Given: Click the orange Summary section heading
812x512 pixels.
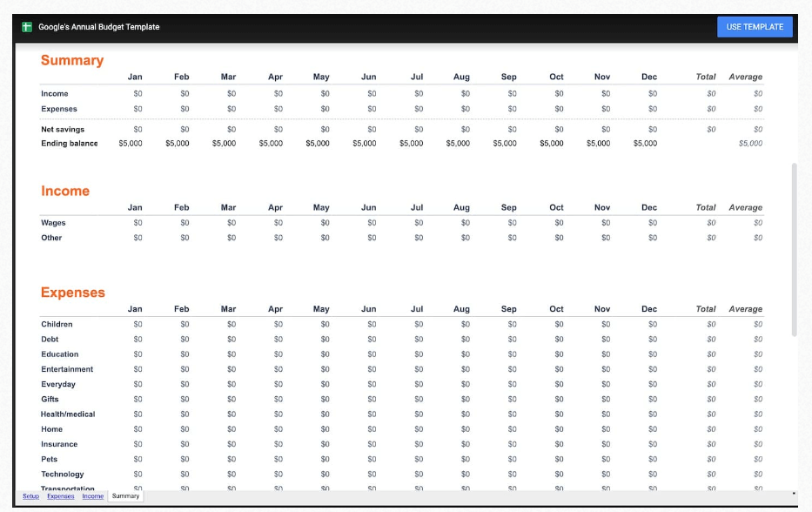Looking at the screenshot, I should 72,60.
